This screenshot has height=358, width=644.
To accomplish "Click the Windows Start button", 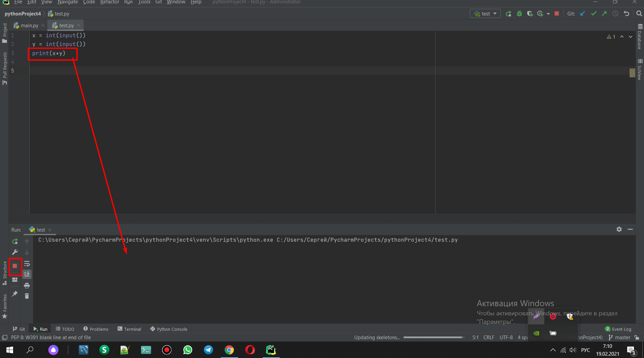I will (10, 350).
